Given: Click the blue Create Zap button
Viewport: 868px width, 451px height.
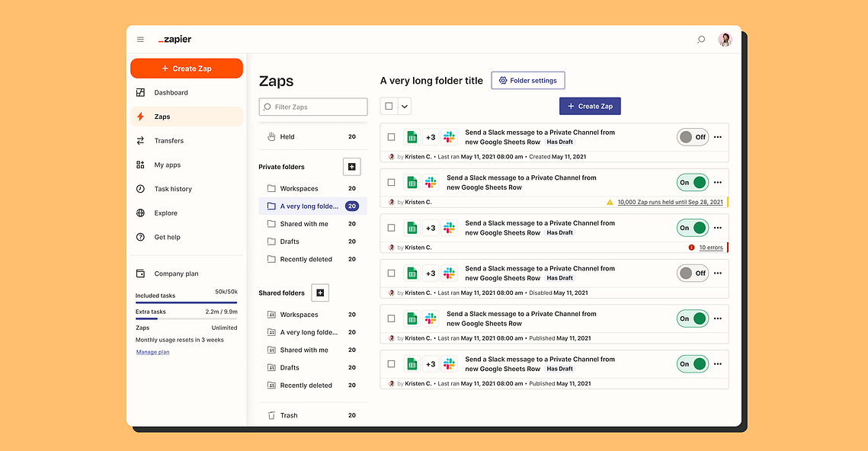Looking at the screenshot, I should click(x=590, y=106).
